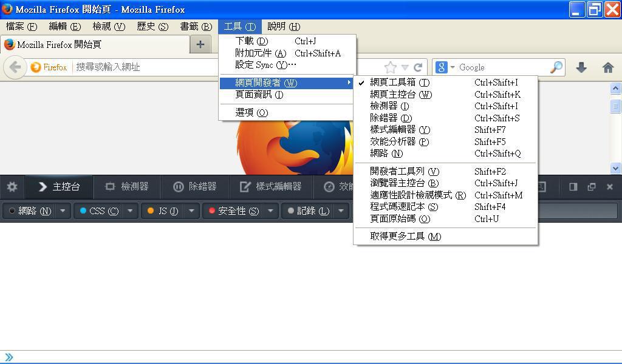This screenshot has width=622, height=364.
Task: Open 說明 (H) menu
Action: coord(284,27)
